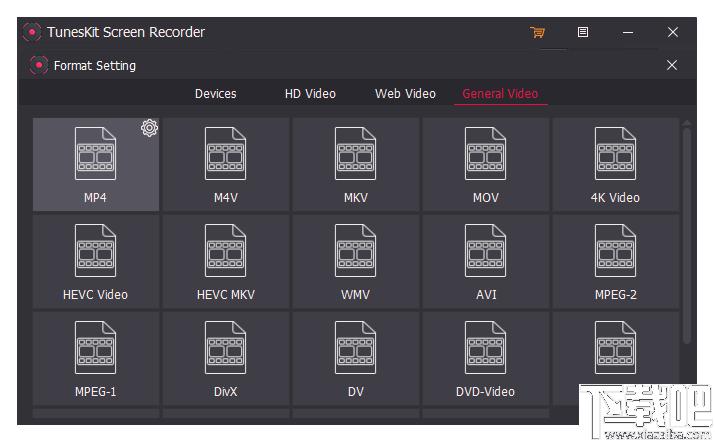Open the main menu list icon
The image size is (715, 440).
[583, 32]
